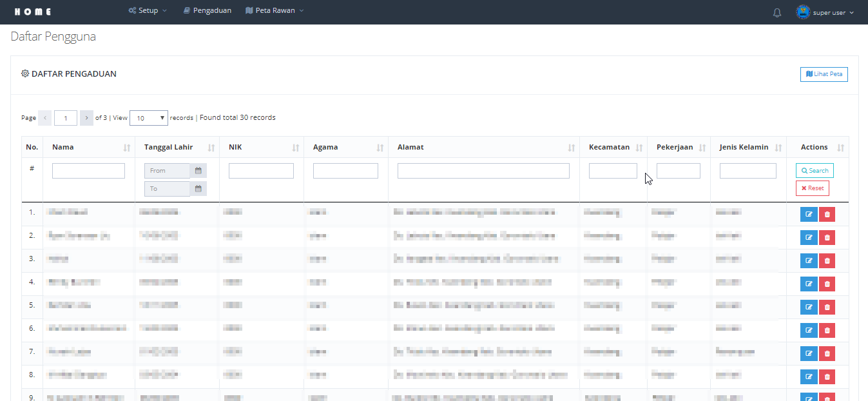The height and width of the screenshot is (401, 868).
Task: Sort the Kecamatan column
Action: click(x=639, y=148)
